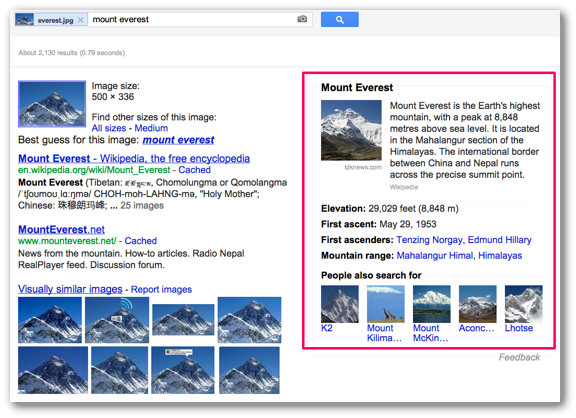
Task: Open second similar image in bottom row
Action: tap(119, 370)
